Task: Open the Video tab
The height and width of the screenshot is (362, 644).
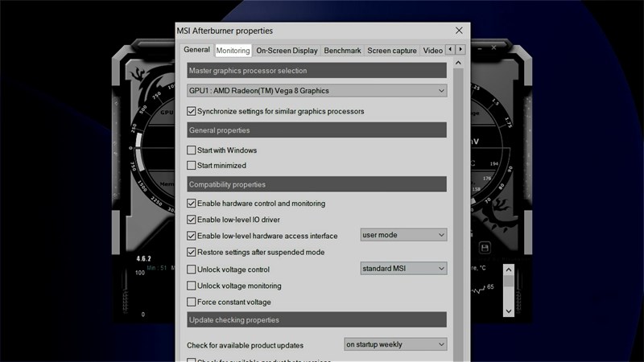Action: (432, 51)
